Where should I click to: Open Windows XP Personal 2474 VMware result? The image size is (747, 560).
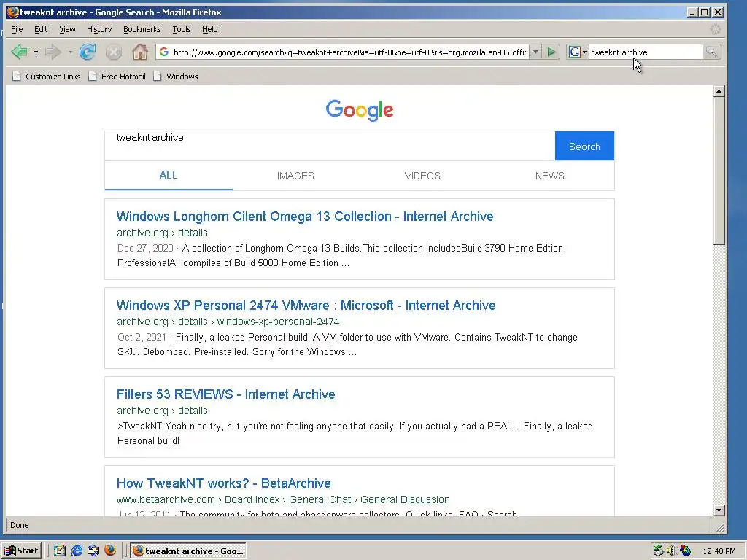point(306,306)
